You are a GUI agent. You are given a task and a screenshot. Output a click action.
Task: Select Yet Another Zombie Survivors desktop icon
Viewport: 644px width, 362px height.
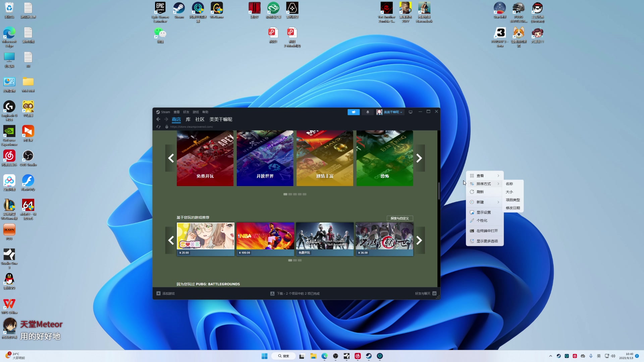pyautogui.click(x=386, y=12)
